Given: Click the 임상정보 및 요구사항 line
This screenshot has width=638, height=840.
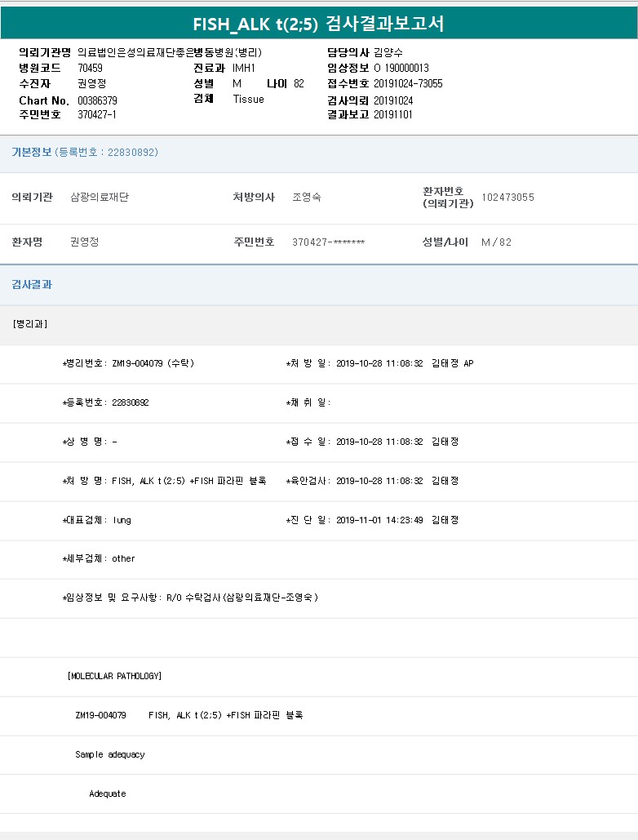Looking at the screenshot, I should [190, 598].
